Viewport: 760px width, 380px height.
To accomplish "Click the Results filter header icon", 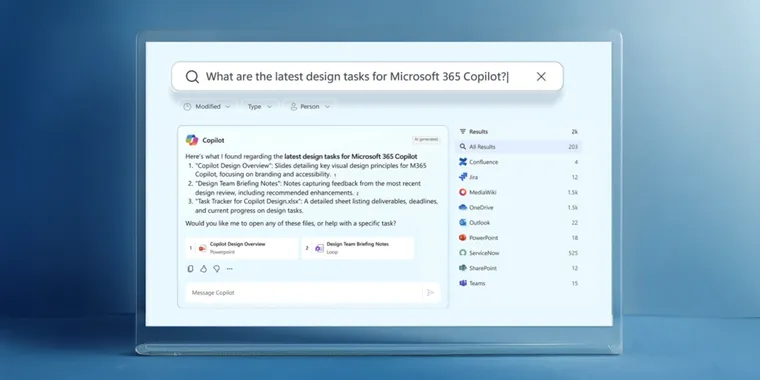I will coord(462,131).
